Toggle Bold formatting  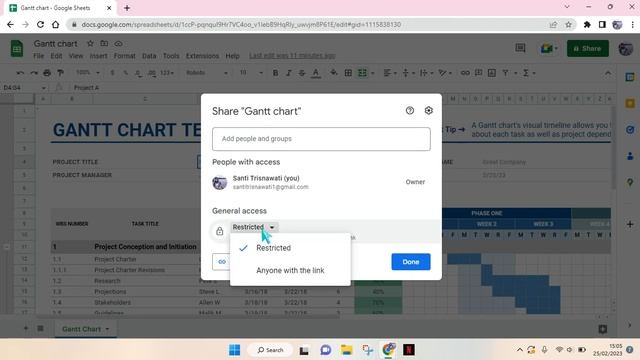(x=275, y=73)
